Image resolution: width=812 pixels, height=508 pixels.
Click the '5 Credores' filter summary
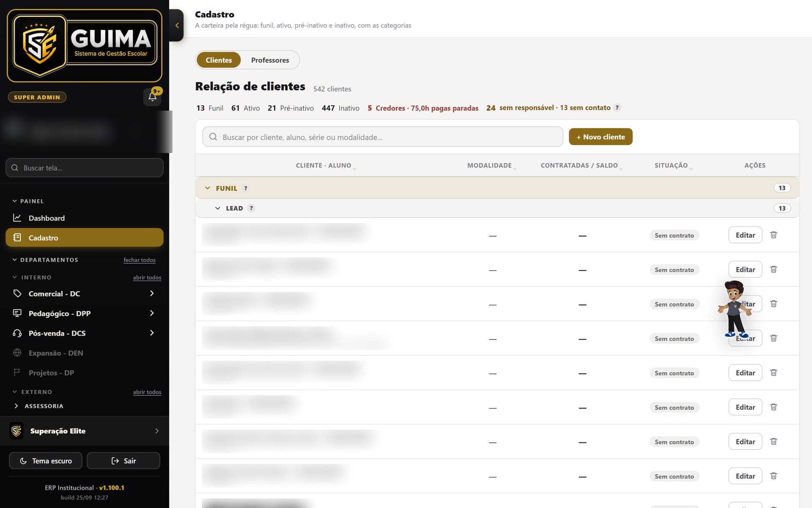click(423, 108)
